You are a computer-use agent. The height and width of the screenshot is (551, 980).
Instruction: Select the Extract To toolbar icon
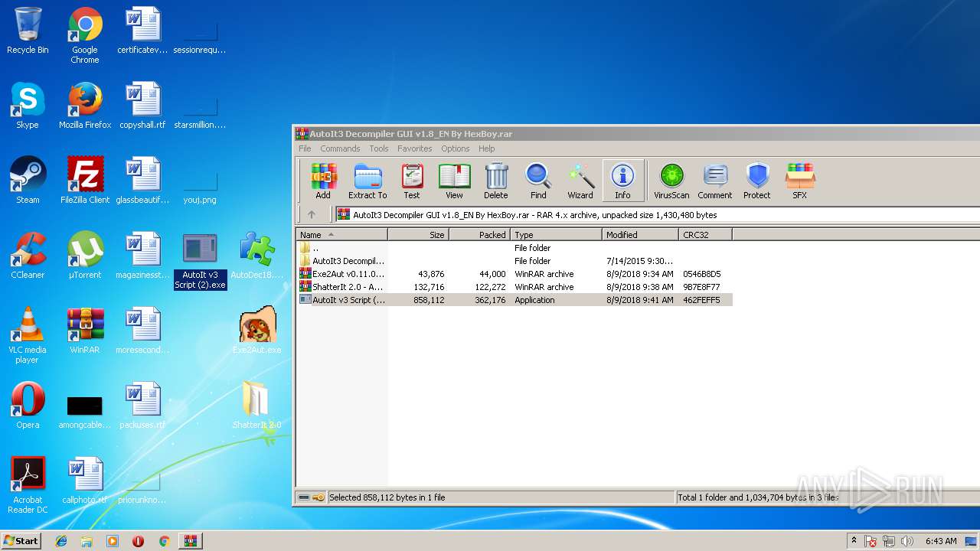367,181
